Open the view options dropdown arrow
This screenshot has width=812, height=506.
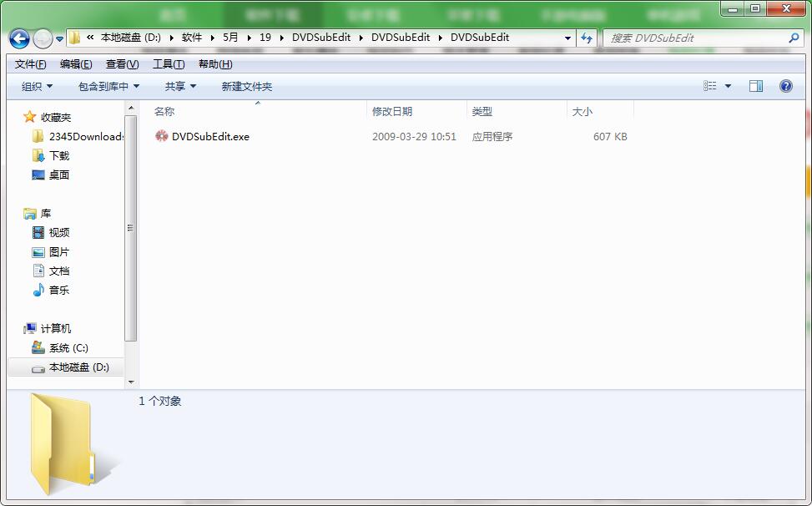[x=728, y=86]
